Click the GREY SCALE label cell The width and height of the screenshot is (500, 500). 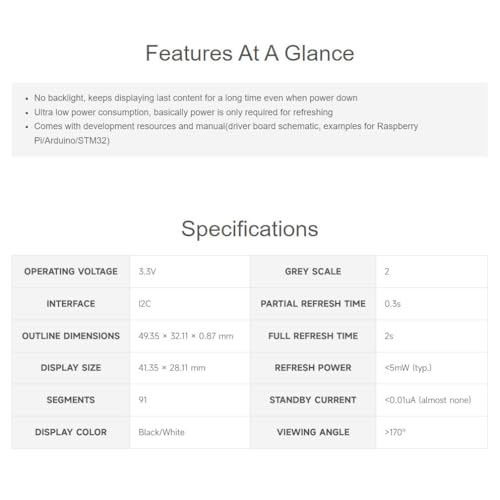[313, 271]
